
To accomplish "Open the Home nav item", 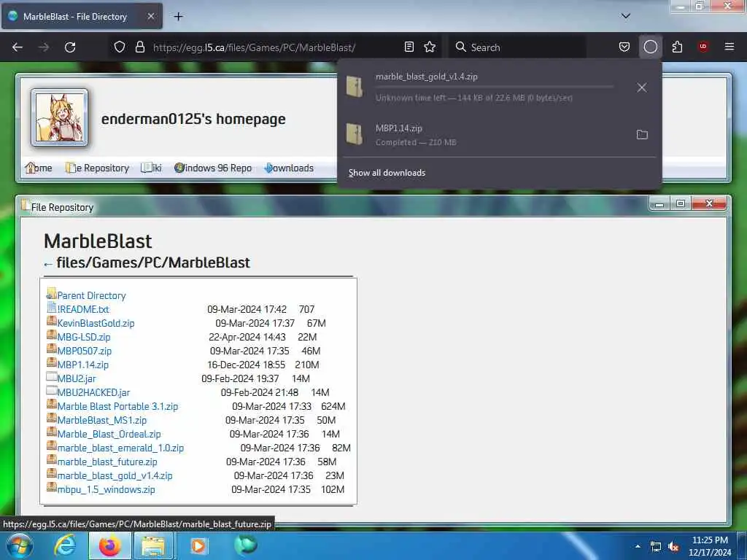I will coord(38,168).
